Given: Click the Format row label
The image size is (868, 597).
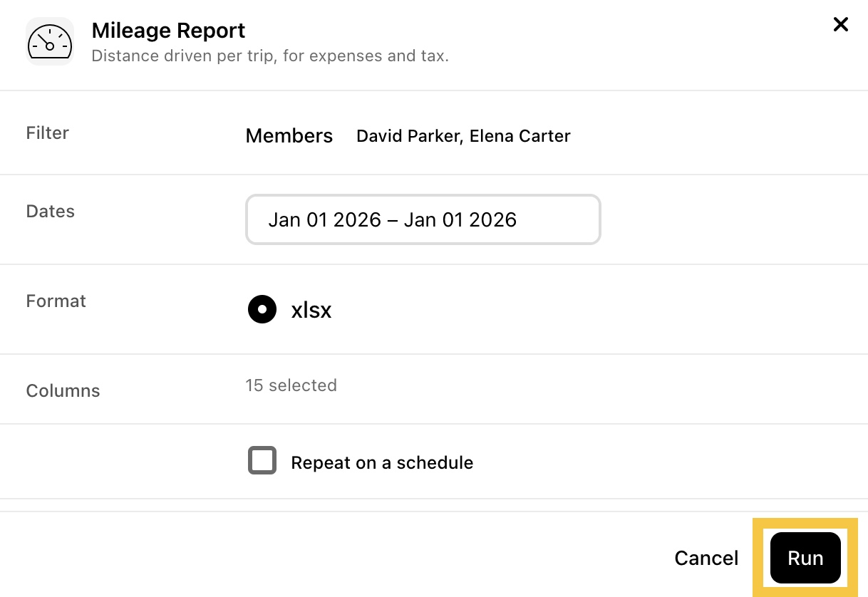Looking at the screenshot, I should pyautogui.click(x=56, y=301).
